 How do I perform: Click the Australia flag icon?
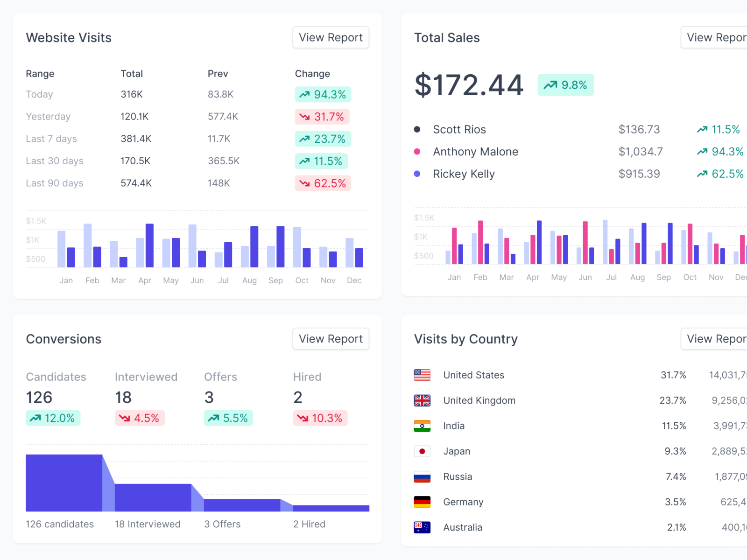click(x=422, y=527)
